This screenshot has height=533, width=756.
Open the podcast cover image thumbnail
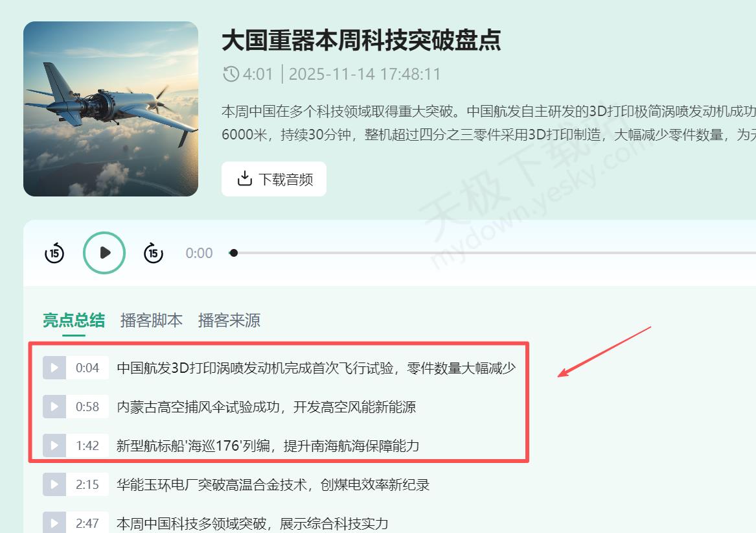coord(111,109)
